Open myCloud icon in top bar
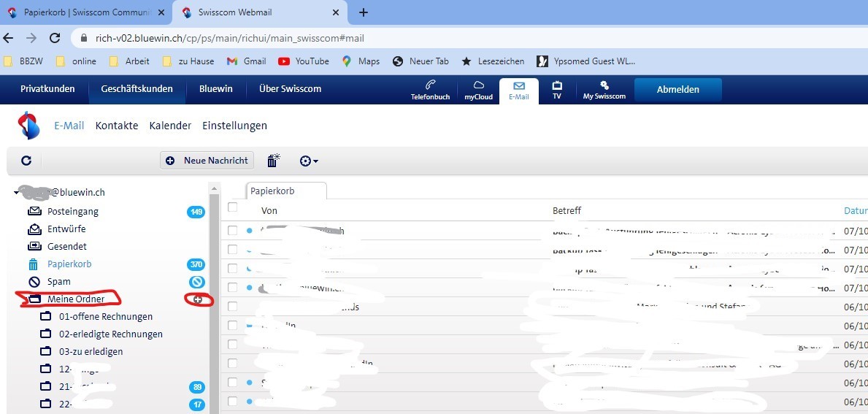The width and height of the screenshot is (868, 414). pyautogui.click(x=478, y=90)
